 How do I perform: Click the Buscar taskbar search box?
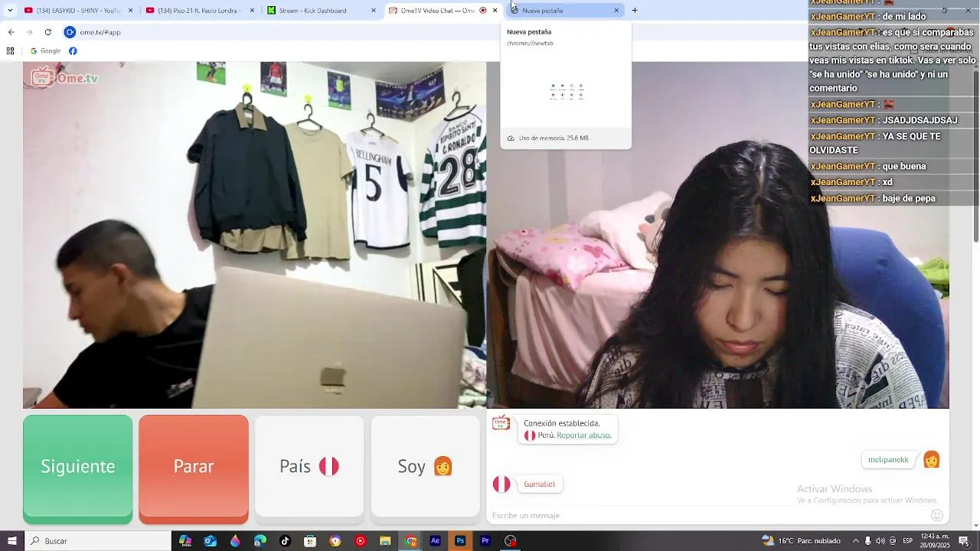coord(98,541)
